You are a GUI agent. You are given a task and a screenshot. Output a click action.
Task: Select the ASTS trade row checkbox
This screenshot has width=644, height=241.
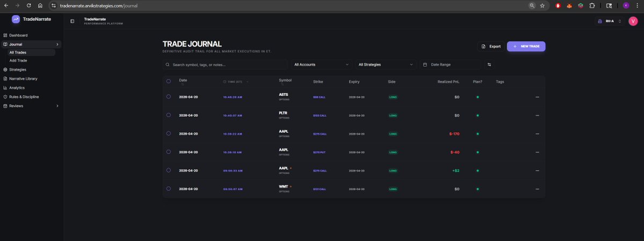[169, 97]
